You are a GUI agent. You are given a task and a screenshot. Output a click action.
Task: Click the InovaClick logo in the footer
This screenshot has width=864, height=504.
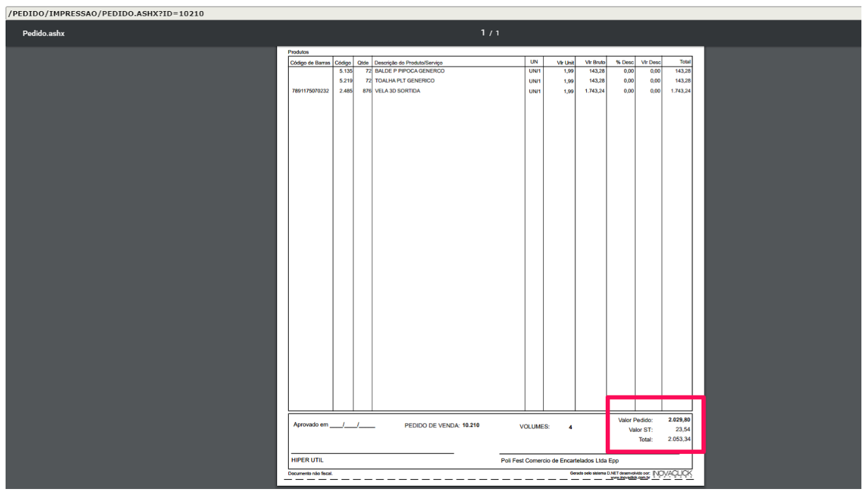[672, 473]
